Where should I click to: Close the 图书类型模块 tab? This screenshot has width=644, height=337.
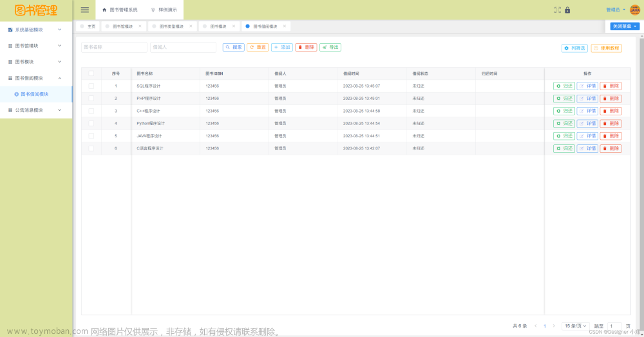click(191, 26)
